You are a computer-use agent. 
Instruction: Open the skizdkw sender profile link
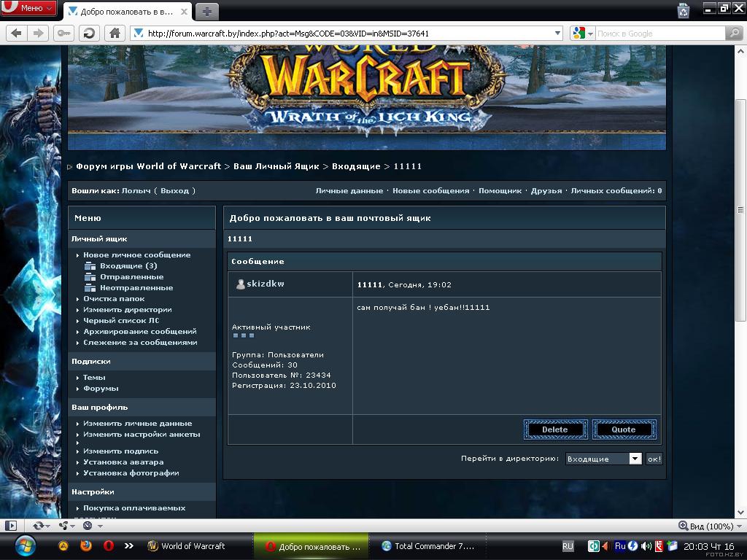[266, 284]
